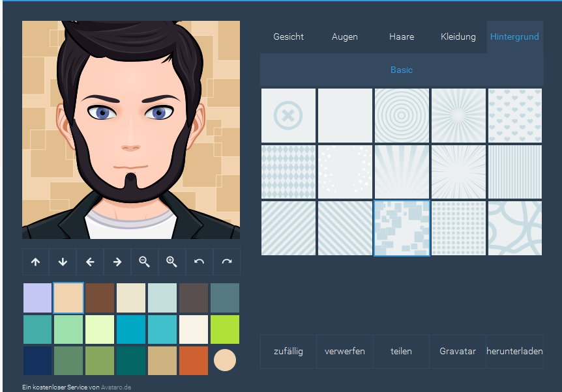Choose the hearts pattern background
The width and height of the screenshot is (562, 392).
514,115
